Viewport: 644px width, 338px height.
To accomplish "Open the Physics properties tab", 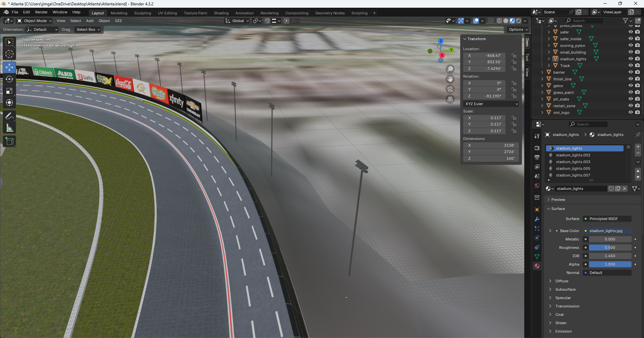I will point(537,238).
